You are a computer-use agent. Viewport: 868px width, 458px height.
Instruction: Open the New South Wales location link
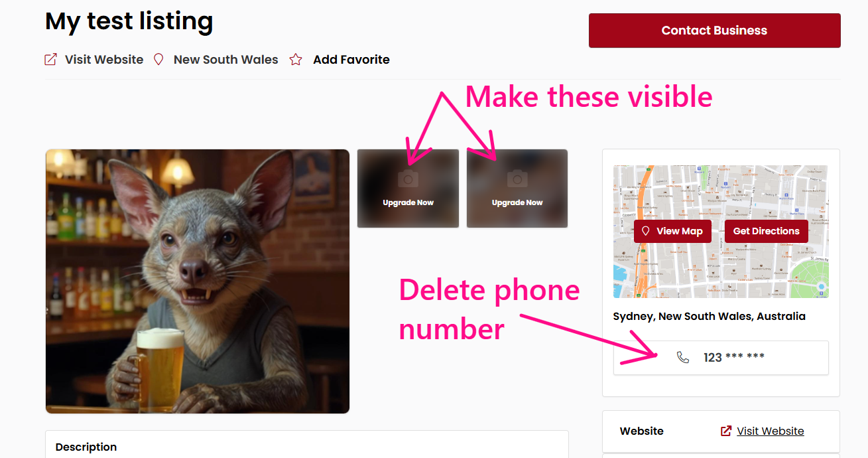[226, 60]
